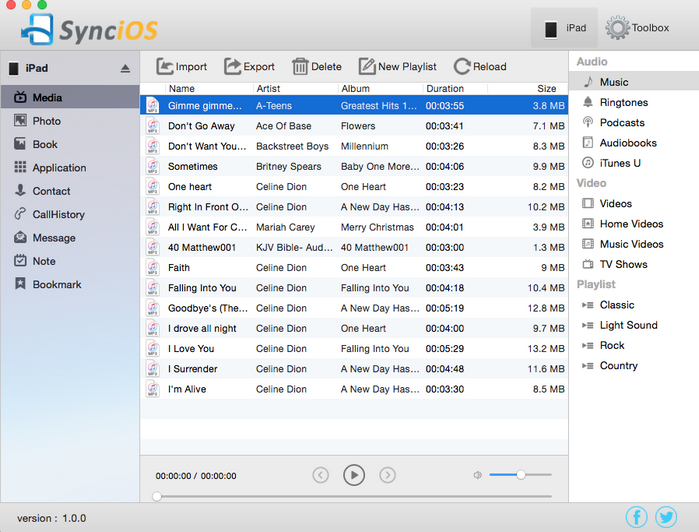Click the Audiobooks icon
Screen dimensions: 699x532
(588, 142)
